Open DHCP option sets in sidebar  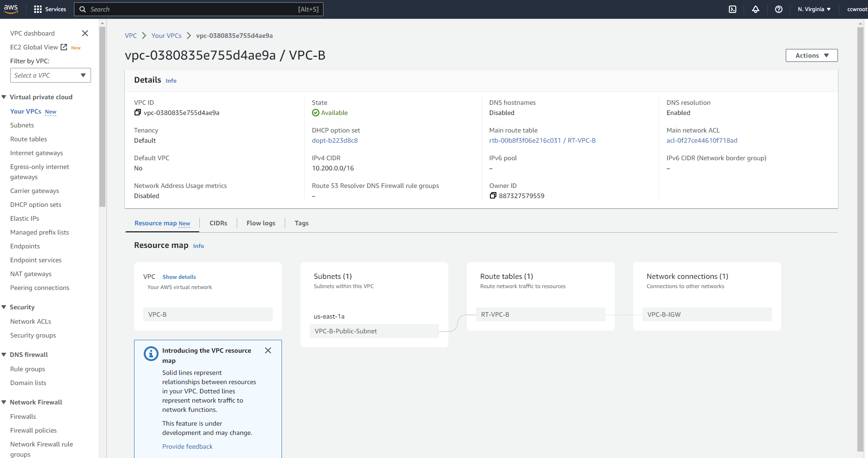click(36, 205)
